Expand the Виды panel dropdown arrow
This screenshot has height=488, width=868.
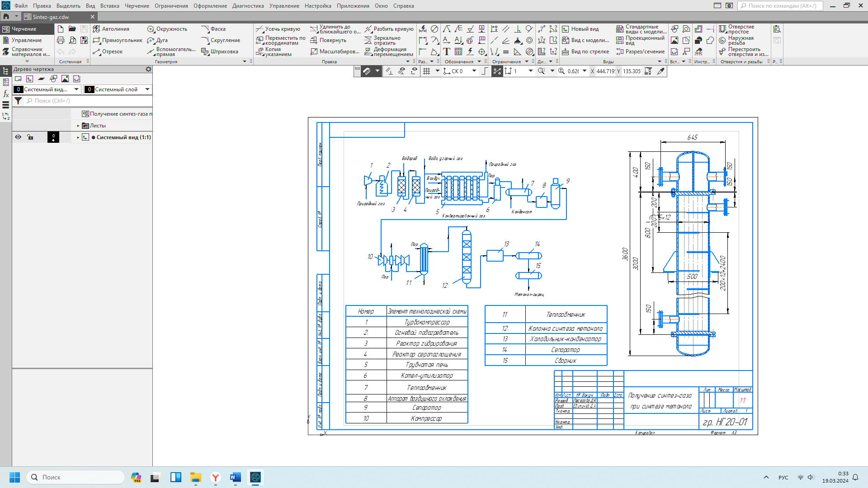(659, 61)
